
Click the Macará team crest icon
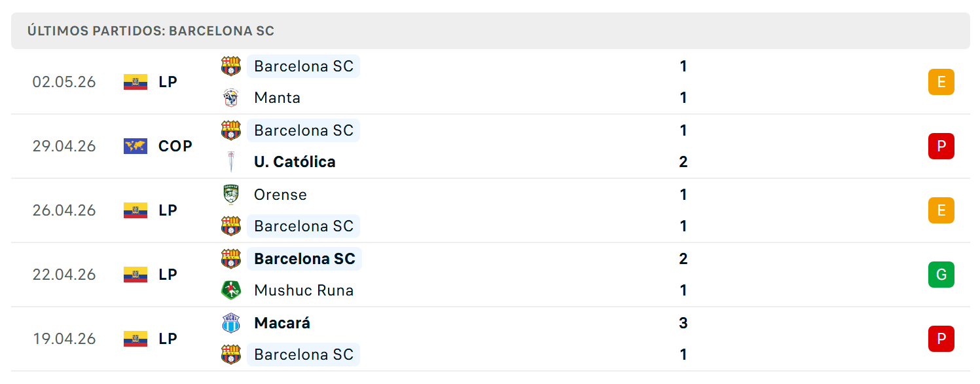point(230,323)
